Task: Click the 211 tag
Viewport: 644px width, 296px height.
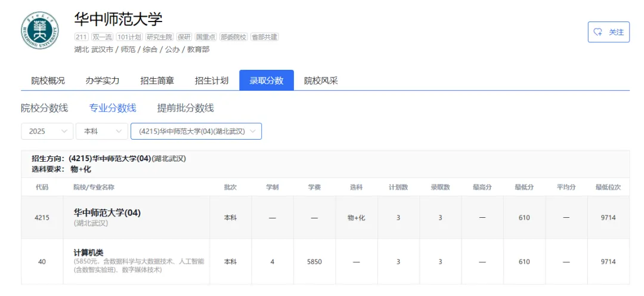Action: [x=81, y=37]
